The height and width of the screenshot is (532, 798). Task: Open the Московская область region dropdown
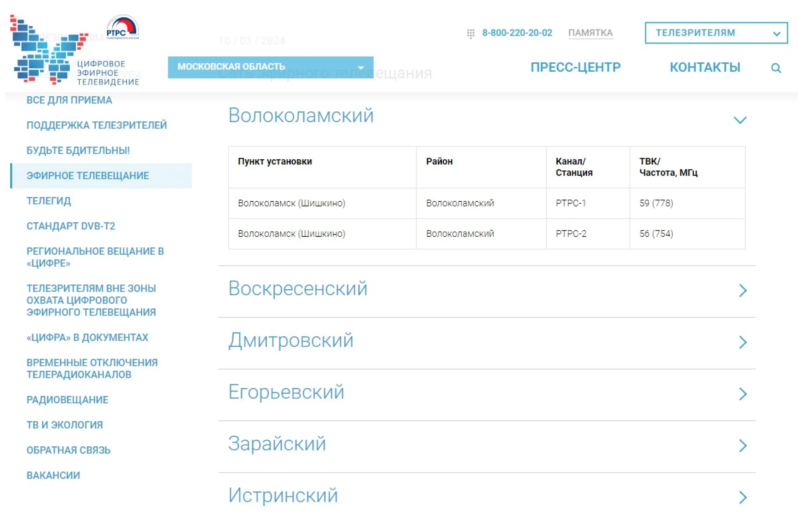click(270, 67)
